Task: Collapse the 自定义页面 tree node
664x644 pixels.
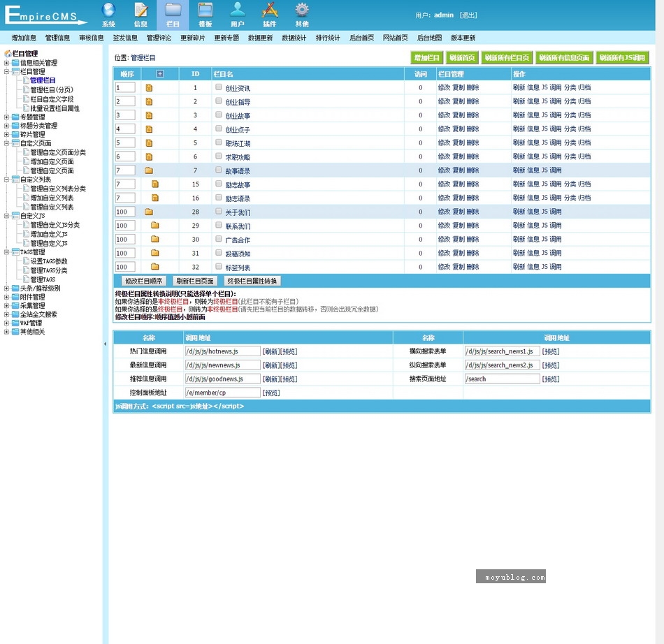Action: (x=6, y=143)
